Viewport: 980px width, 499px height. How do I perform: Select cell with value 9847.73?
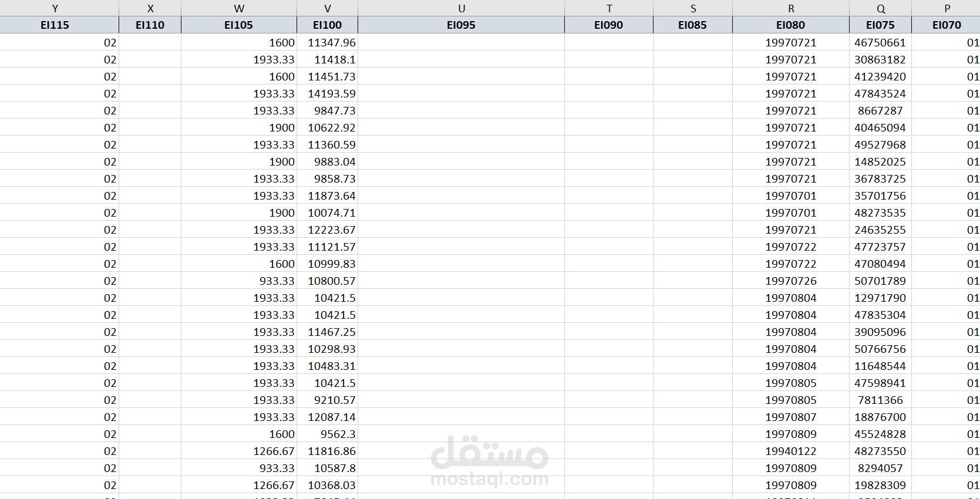[x=328, y=110]
